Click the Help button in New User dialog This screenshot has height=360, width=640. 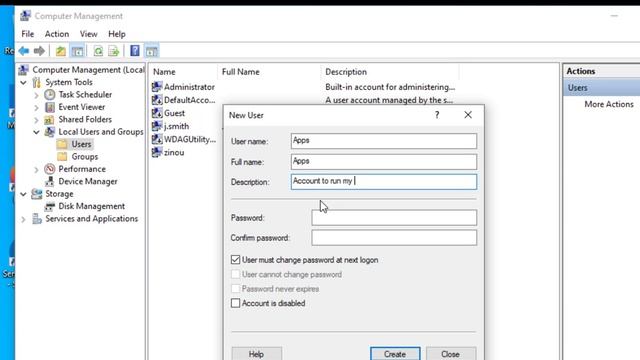coord(256,353)
